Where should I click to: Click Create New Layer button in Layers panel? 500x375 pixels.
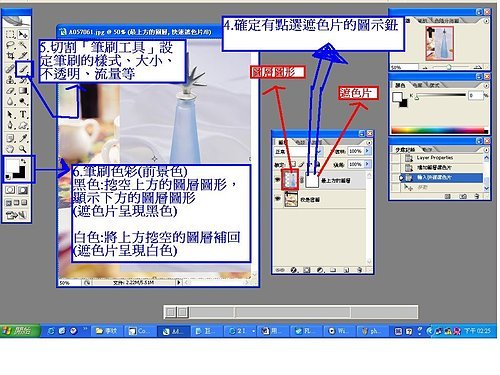tap(346, 270)
